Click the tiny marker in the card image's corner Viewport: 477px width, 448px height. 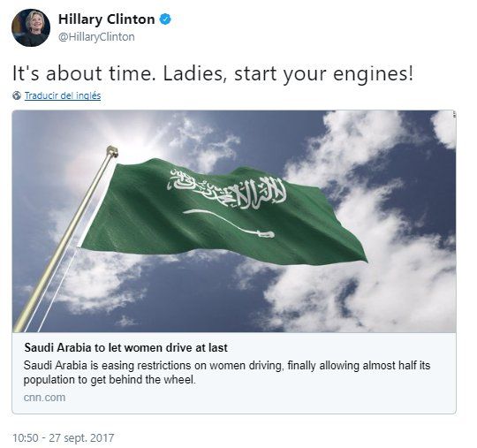coord(454,115)
